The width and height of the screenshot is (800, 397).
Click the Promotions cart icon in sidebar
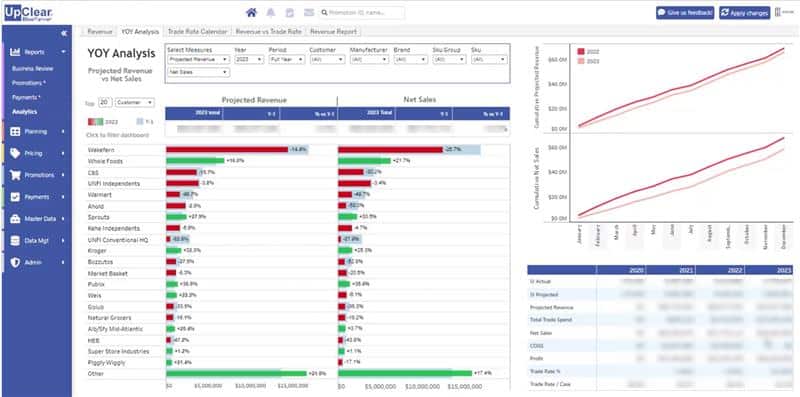coord(15,175)
